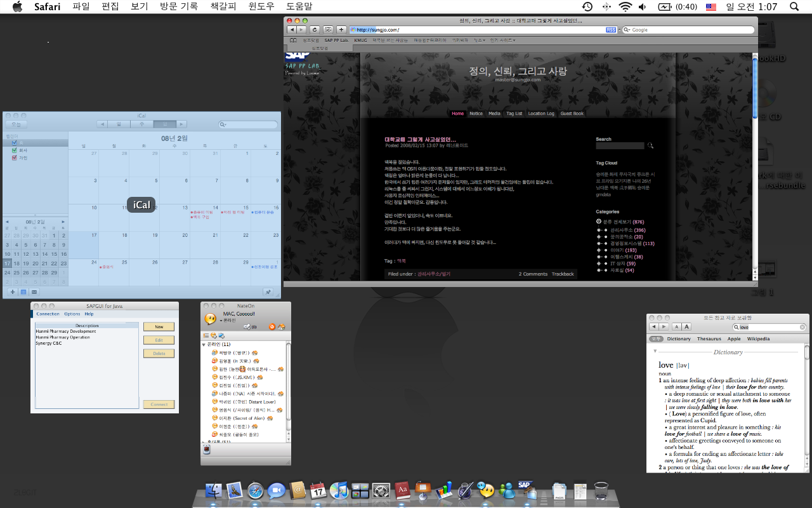Open the Trash in the Dock
The image size is (812, 508).
(x=601, y=491)
